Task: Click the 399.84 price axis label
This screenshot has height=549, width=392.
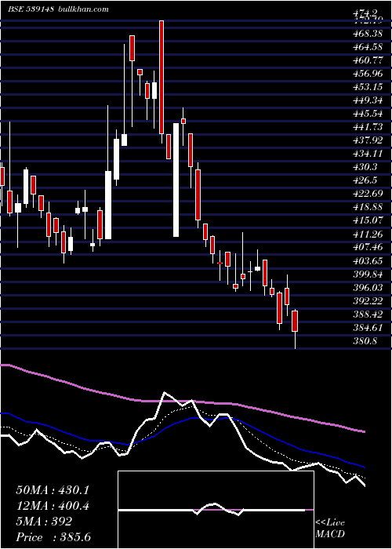Action: (368, 274)
